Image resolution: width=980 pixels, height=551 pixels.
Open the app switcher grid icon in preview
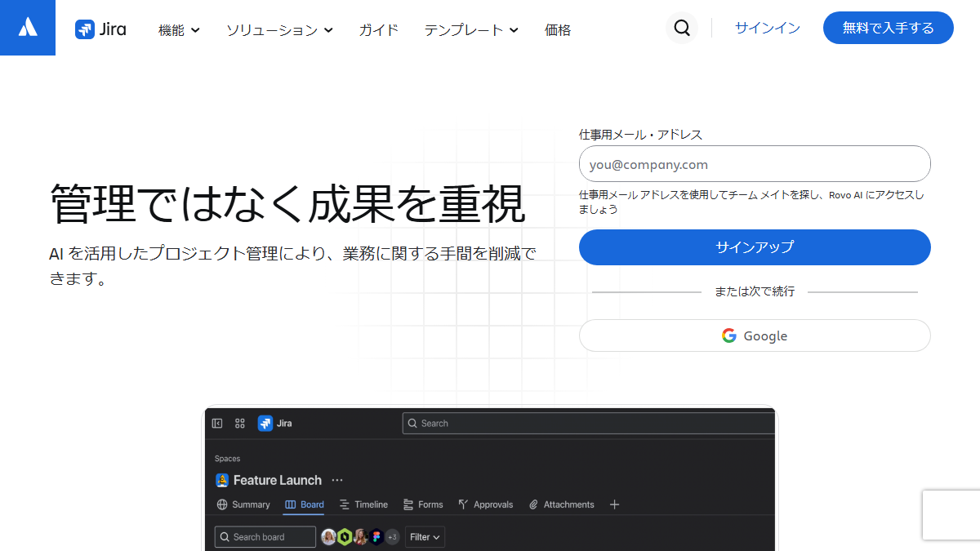coord(240,423)
